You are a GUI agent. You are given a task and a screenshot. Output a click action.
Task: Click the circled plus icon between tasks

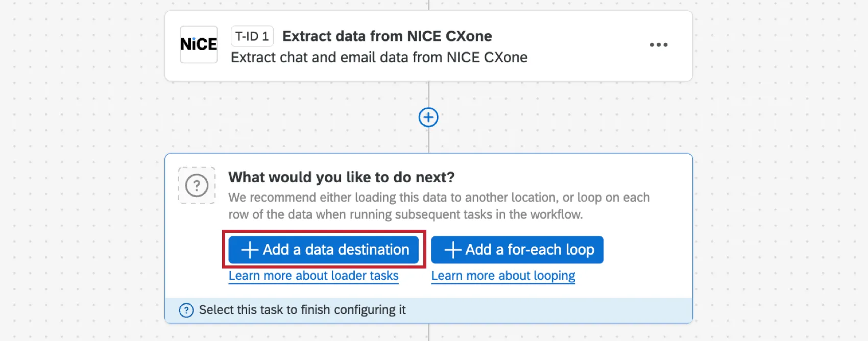coord(428,117)
